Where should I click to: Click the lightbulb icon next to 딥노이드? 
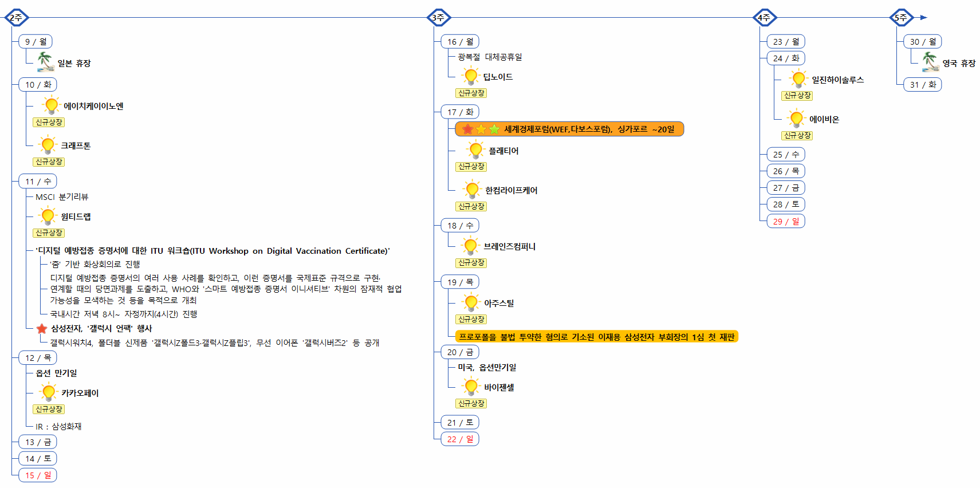tap(471, 76)
